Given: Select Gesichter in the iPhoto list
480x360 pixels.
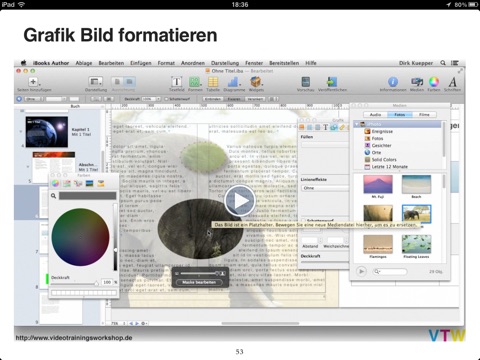Looking at the screenshot, I should click(381, 145).
